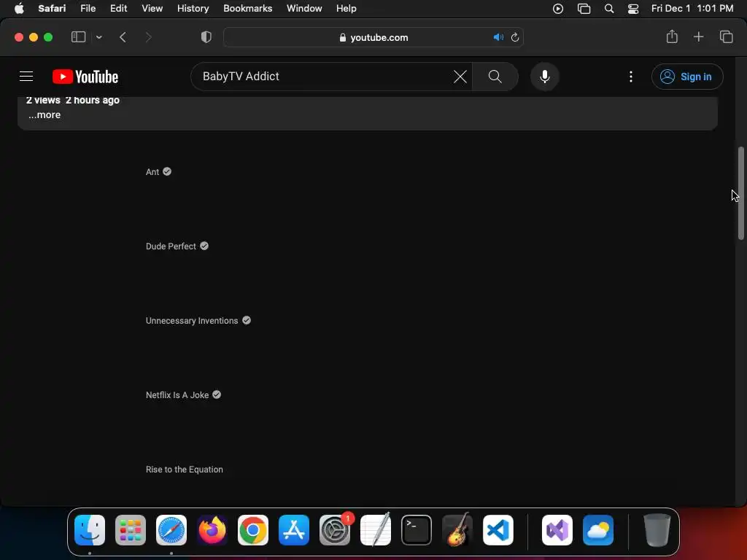Reload the youtube.com page

pos(515,37)
